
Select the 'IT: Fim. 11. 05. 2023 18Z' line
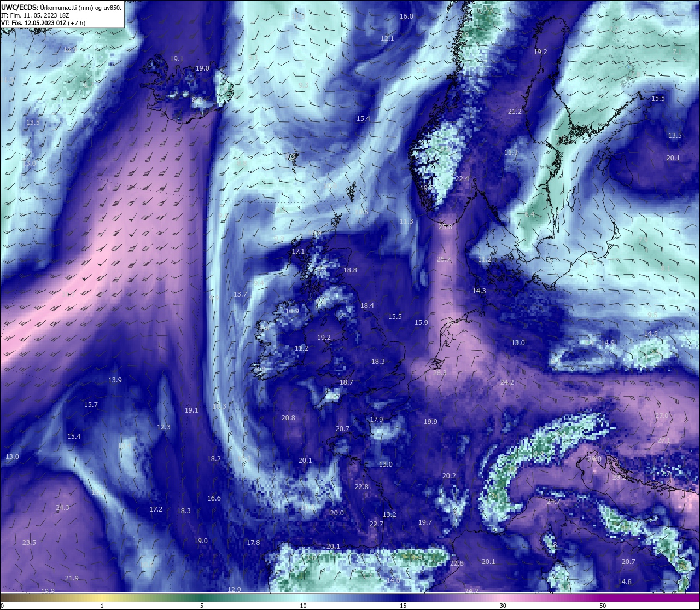coord(36,16)
